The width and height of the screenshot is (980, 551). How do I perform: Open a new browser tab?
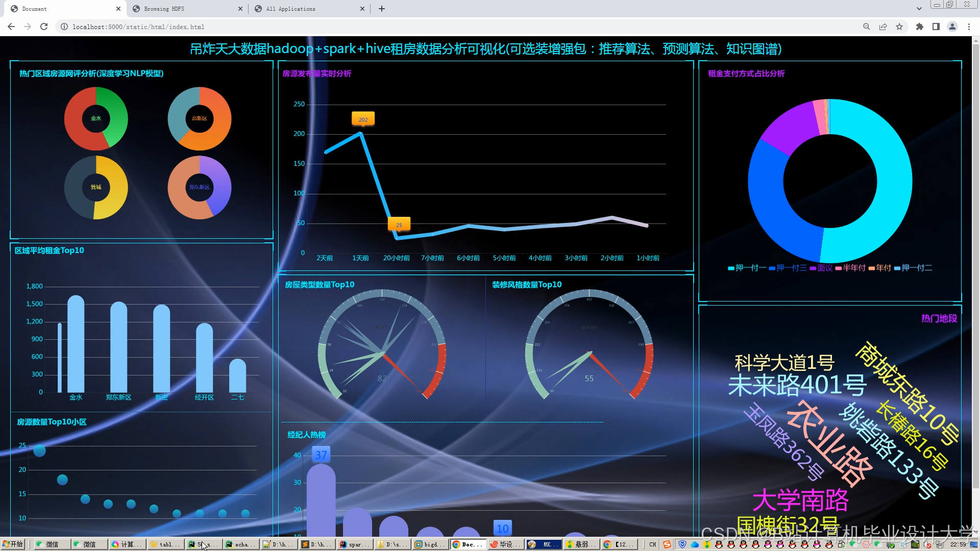[382, 9]
